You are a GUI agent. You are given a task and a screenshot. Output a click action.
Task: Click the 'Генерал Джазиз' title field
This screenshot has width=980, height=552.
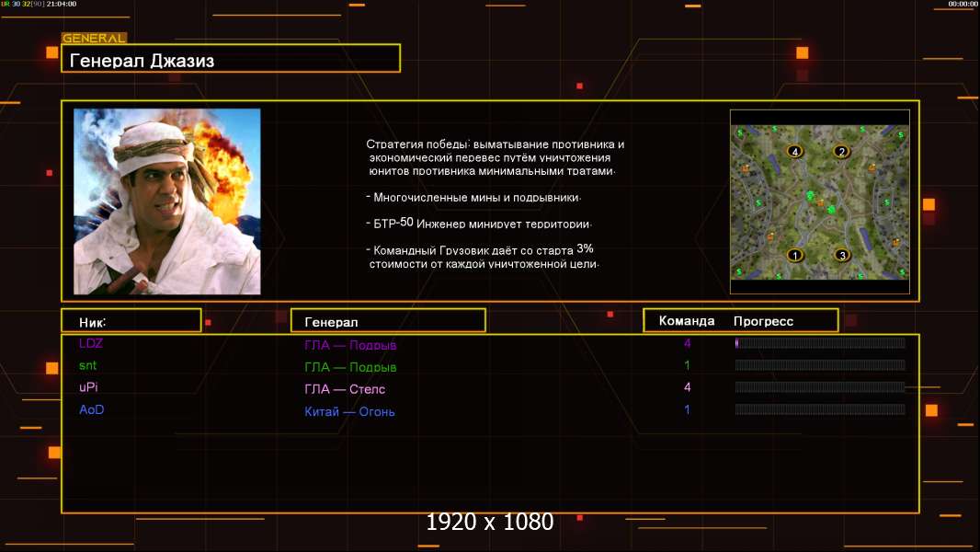pyautogui.click(x=231, y=58)
